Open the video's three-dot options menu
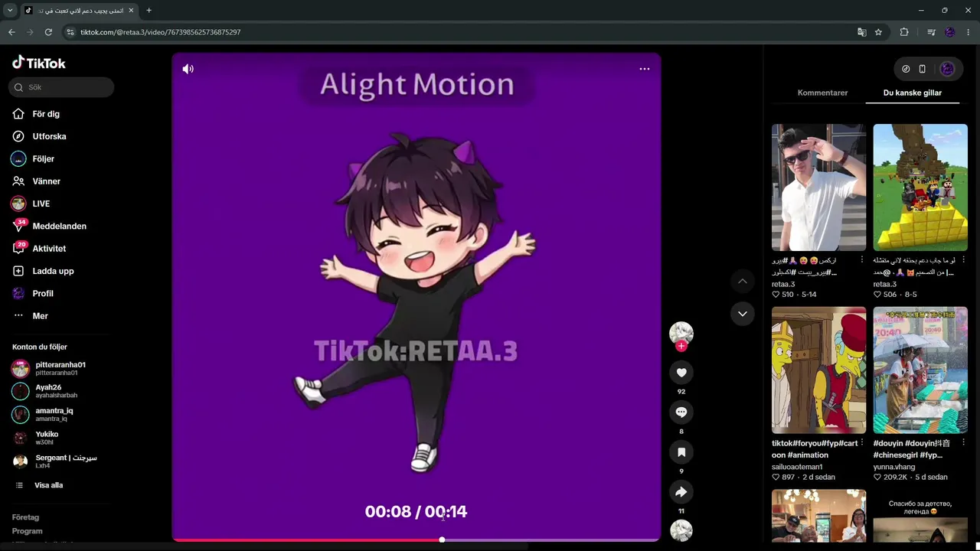 645,69
